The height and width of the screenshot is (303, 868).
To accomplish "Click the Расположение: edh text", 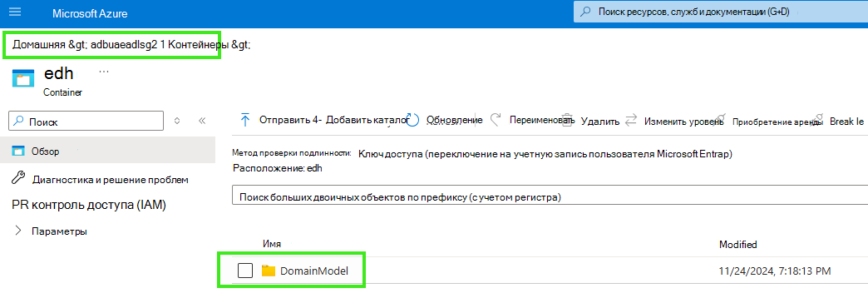I will point(278,168).
